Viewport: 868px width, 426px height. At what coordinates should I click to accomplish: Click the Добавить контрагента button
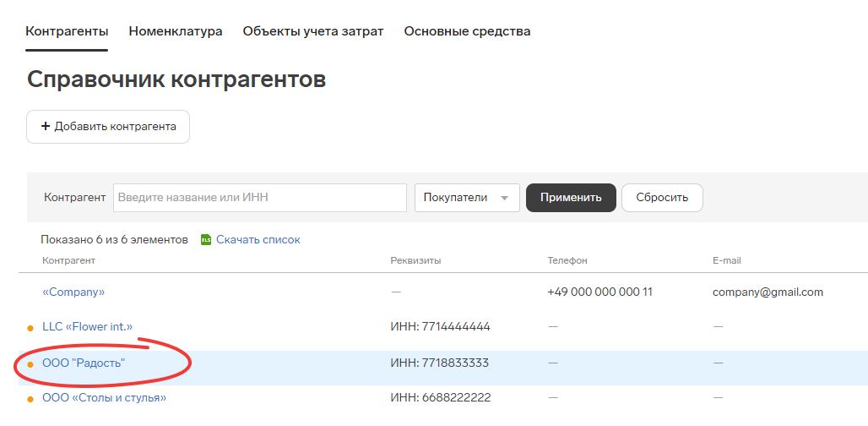coord(108,127)
